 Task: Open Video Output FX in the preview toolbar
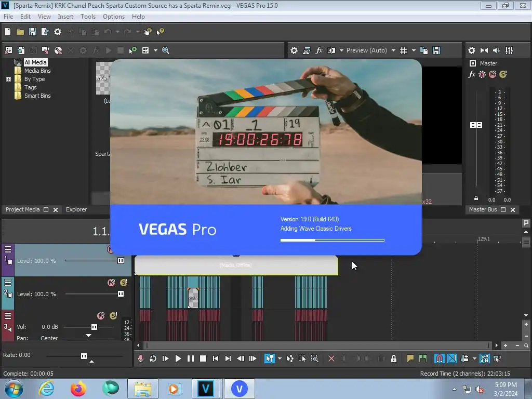coord(319,50)
